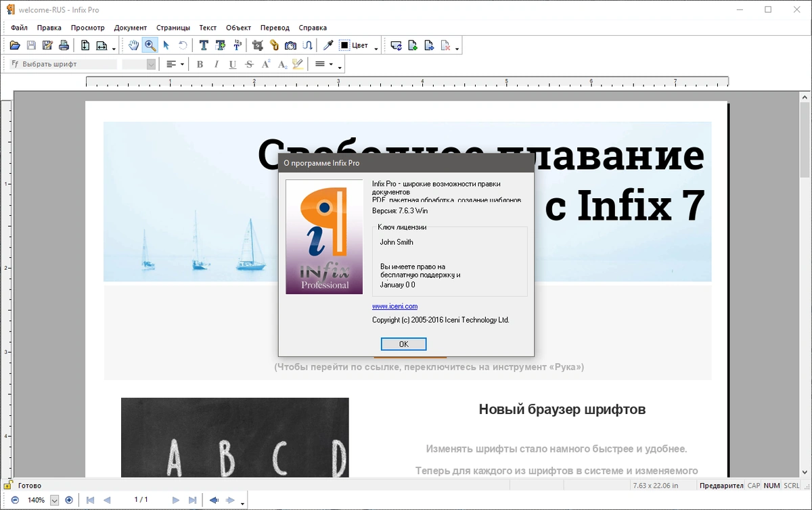The height and width of the screenshot is (510, 812).
Task: Open the www.iceni.com link
Action: pyautogui.click(x=394, y=306)
